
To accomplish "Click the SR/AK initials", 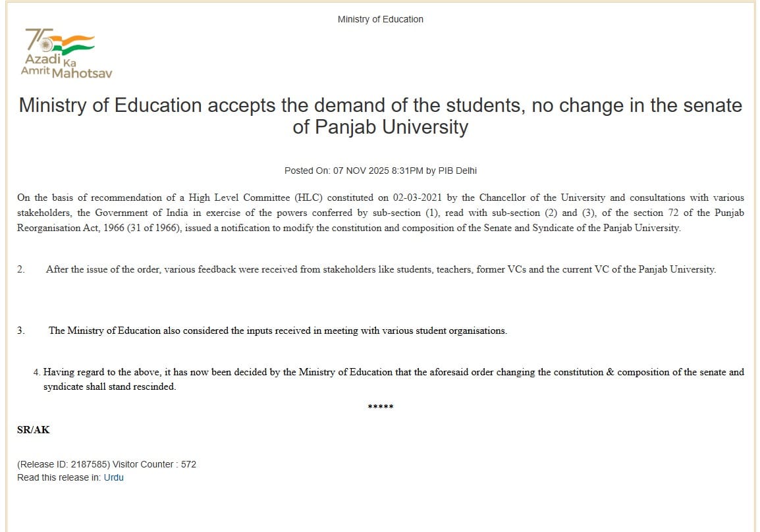I will point(33,430).
